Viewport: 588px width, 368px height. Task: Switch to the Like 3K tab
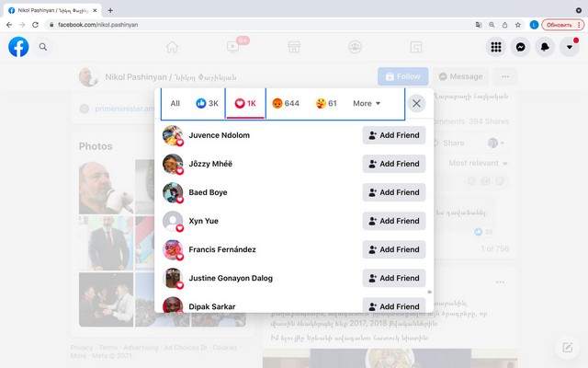pos(207,103)
